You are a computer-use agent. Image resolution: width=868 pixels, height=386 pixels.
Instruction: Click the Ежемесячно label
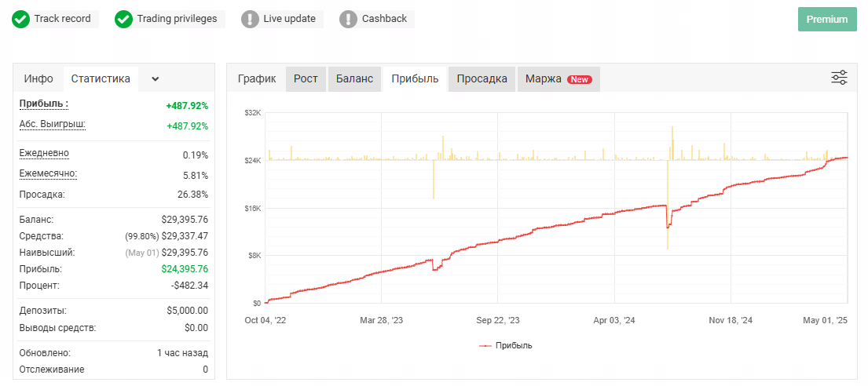tap(48, 173)
